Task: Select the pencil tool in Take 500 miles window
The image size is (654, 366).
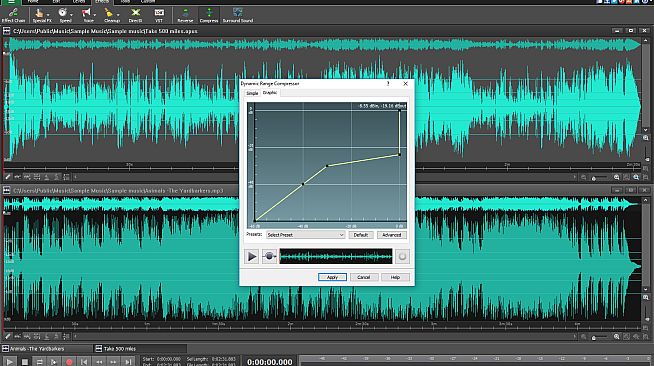Action: tap(8, 177)
